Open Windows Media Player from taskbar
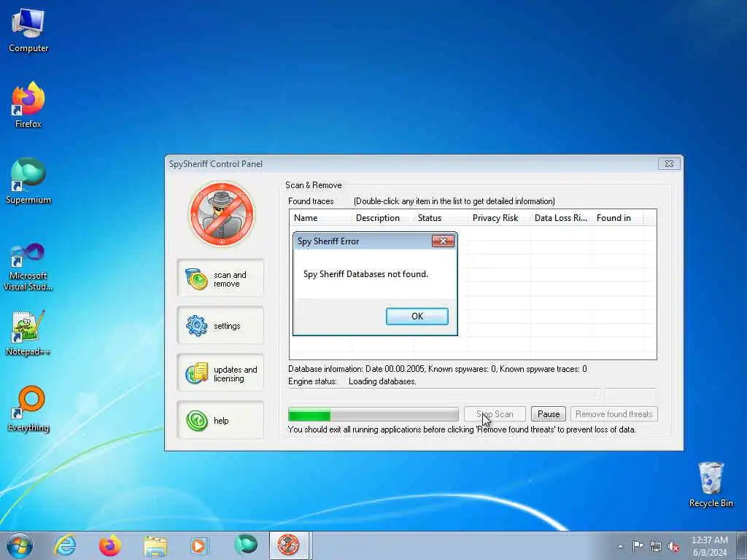 198,545
